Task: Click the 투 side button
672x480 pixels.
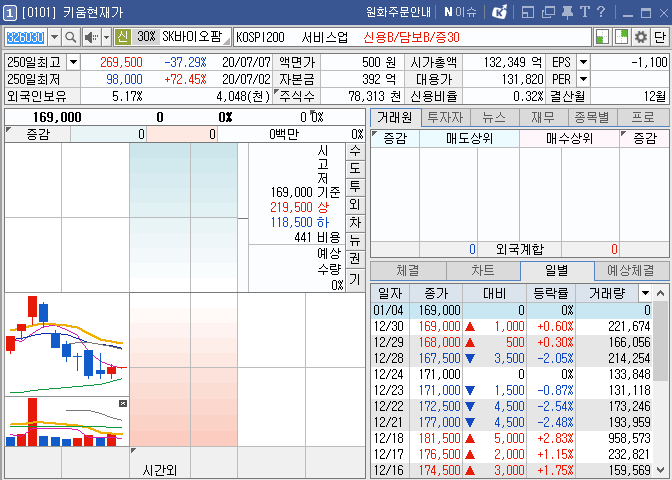Action: coord(355,186)
